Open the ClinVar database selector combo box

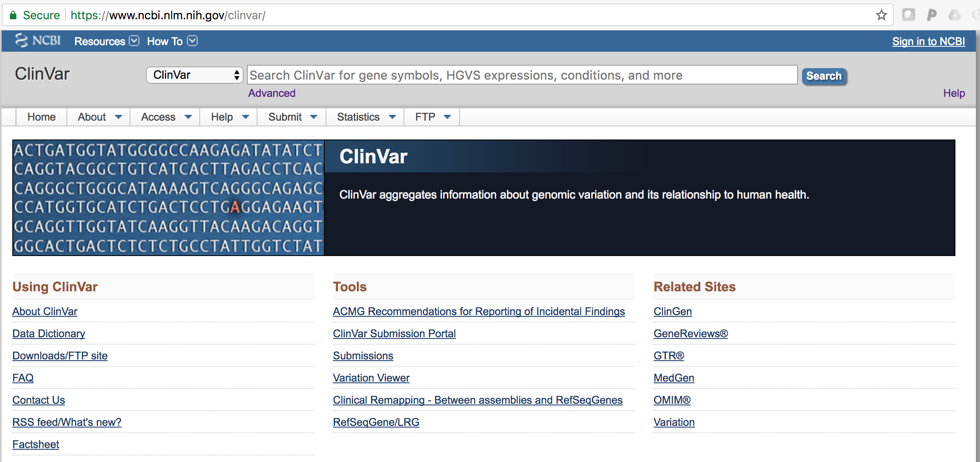(x=195, y=75)
